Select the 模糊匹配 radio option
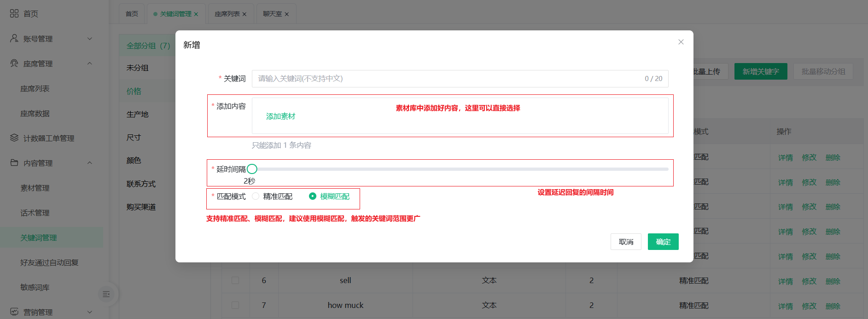 [313, 196]
